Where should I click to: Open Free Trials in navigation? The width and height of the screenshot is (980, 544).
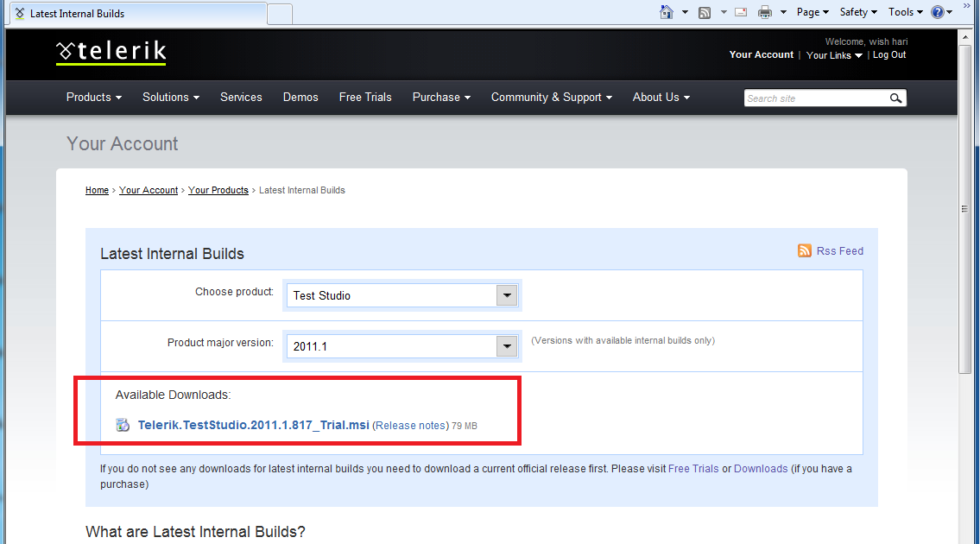click(365, 97)
